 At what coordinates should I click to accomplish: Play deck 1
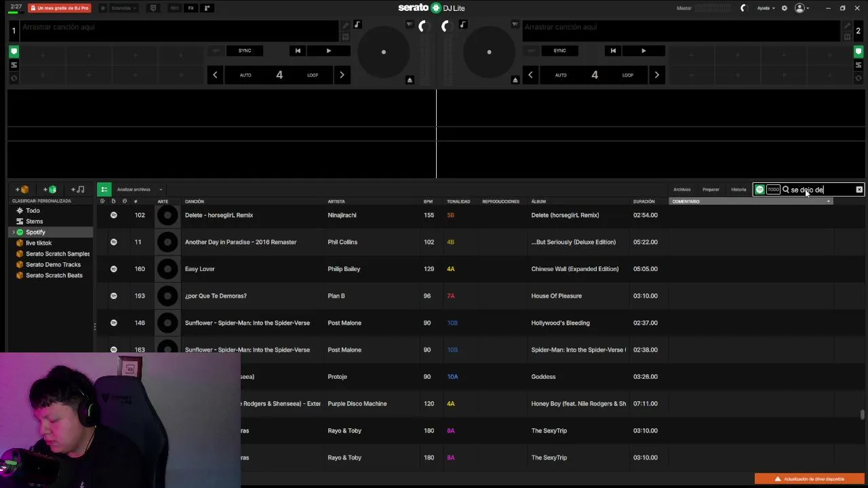coord(329,50)
